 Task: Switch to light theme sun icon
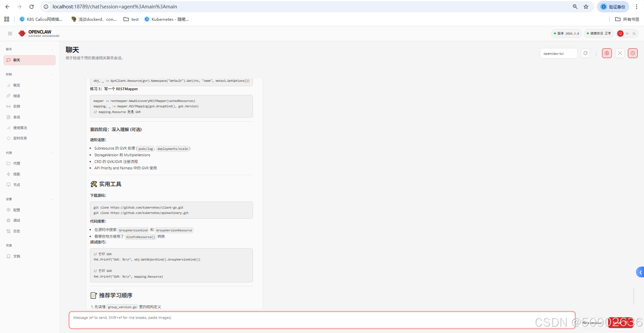(627, 34)
